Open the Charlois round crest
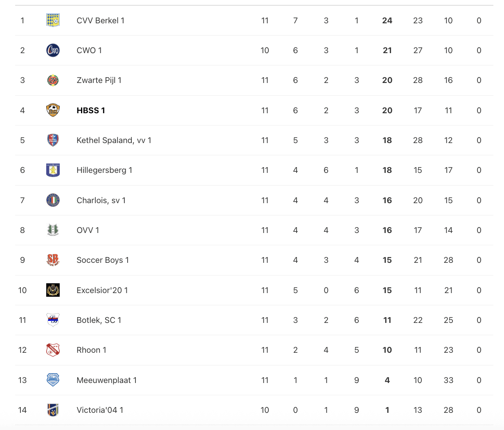 pos(53,200)
